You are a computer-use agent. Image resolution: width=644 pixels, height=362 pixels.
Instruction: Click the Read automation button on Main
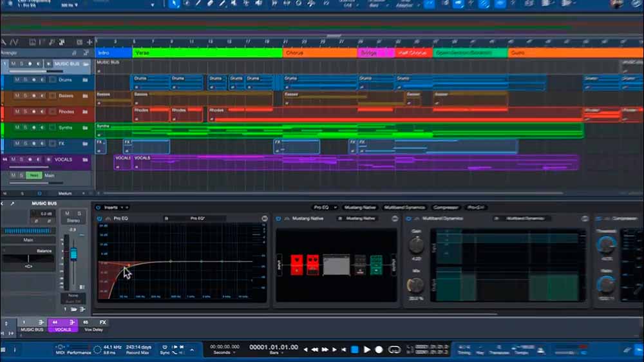(33, 175)
